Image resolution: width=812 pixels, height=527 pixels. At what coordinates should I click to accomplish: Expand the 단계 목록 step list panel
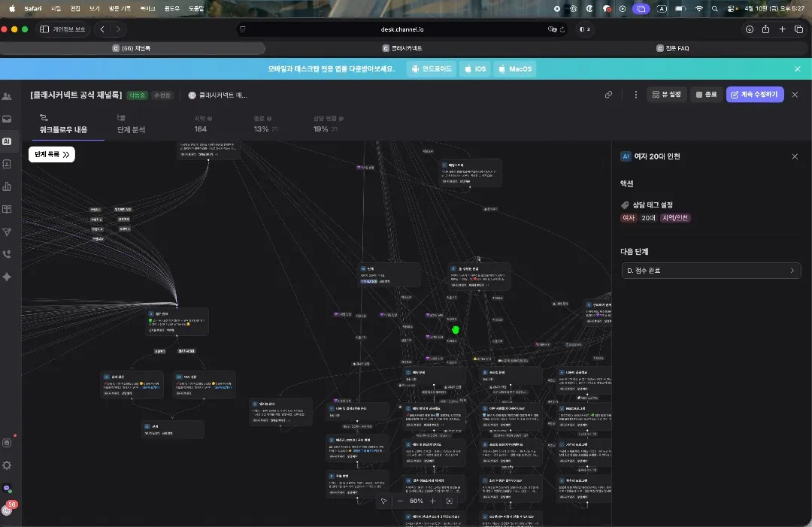tap(52, 154)
